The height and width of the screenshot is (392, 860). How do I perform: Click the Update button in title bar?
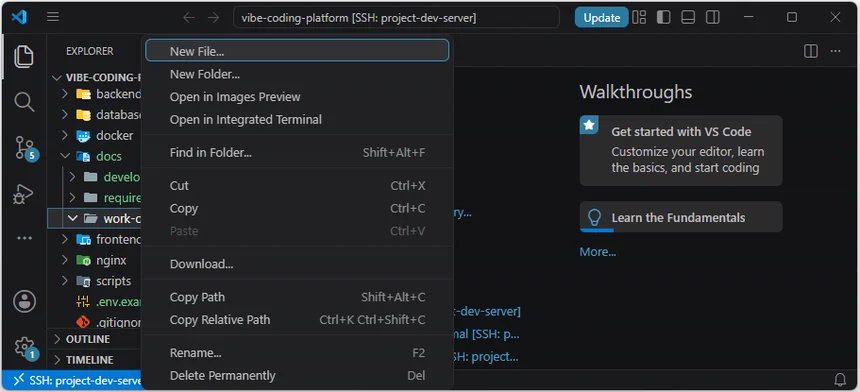[x=601, y=18]
